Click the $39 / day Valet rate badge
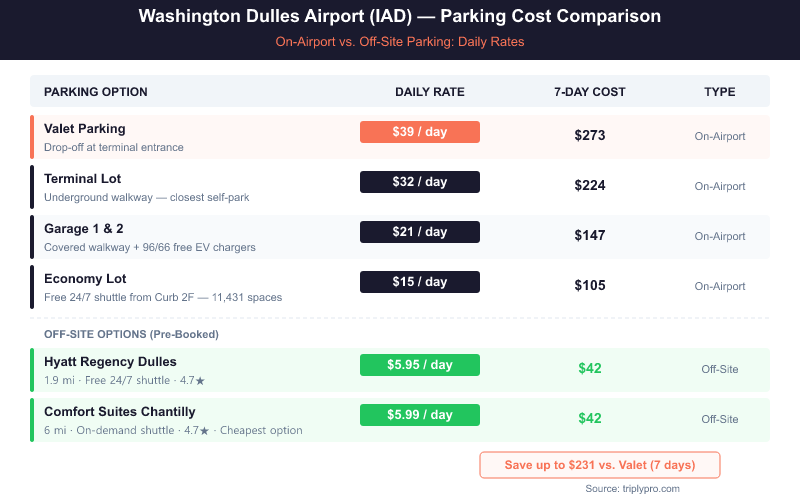The image size is (800, 500). [x=420, y=132]
